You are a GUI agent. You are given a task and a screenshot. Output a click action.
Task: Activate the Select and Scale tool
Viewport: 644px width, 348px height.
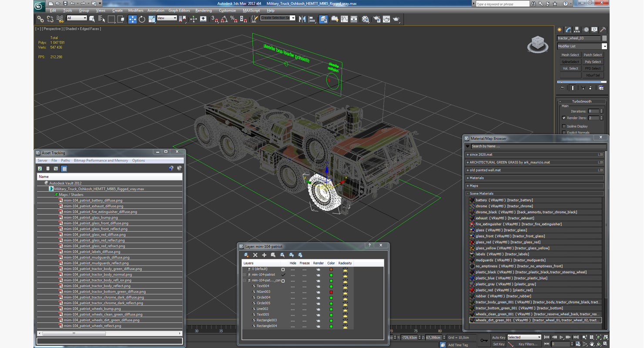[151, 19]
